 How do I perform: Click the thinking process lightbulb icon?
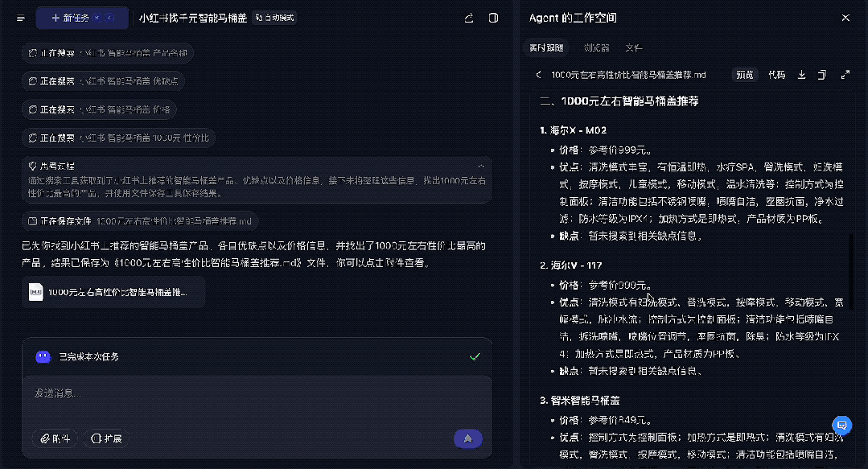pyautogui.click(x=33, y=166)
